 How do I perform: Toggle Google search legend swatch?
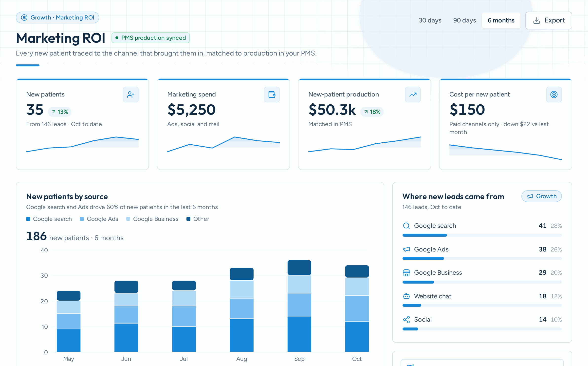28,219
